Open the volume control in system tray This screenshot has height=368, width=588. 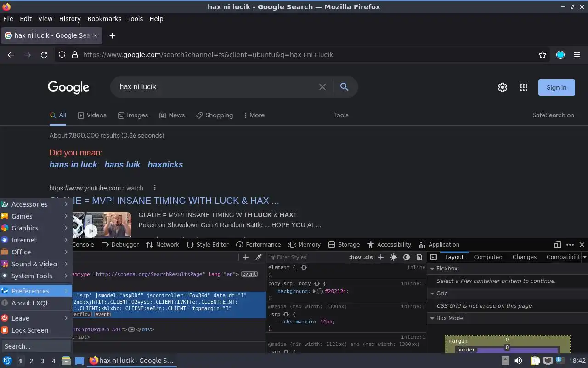tap(518, 361)
